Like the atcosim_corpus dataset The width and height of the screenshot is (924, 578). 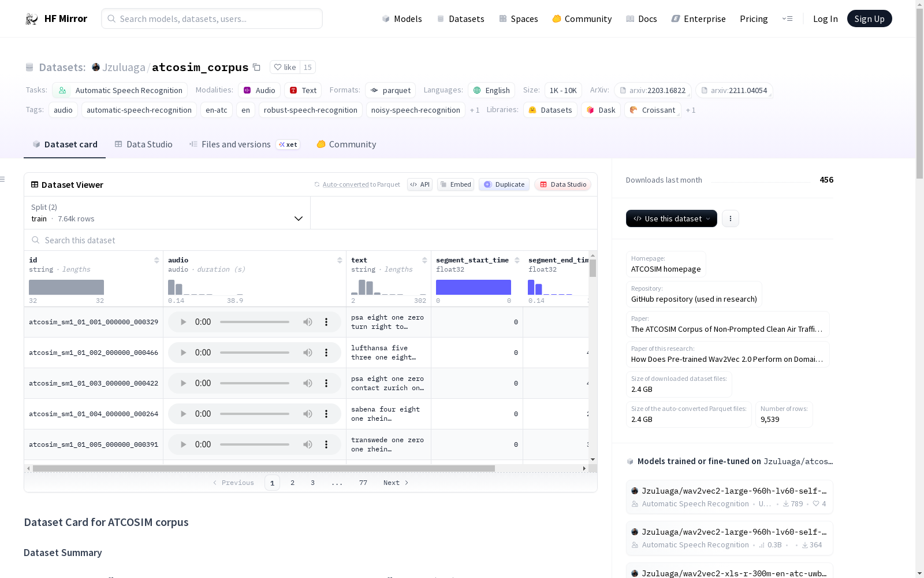(285, 67)
